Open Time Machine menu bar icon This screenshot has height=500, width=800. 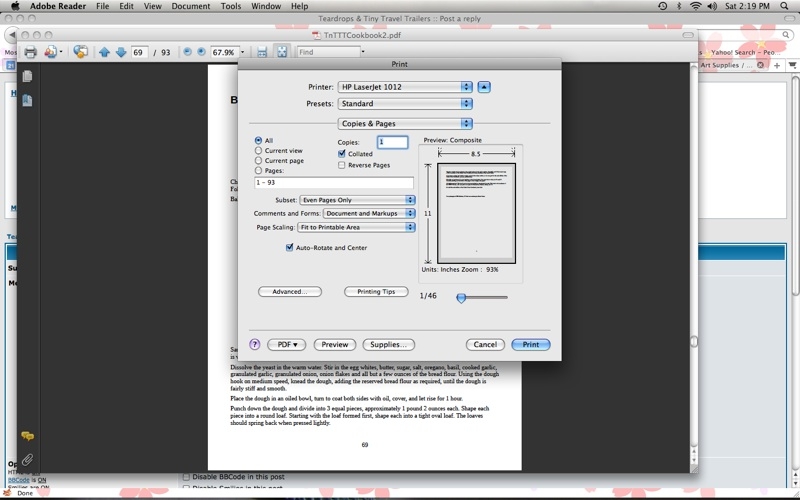click(x=662, y=6)
